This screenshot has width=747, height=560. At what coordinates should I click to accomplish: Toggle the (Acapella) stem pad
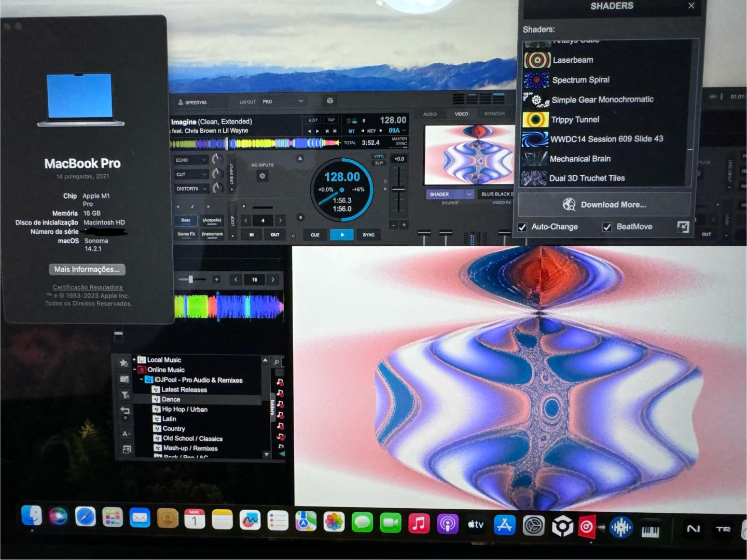click(x=212, y=220)
